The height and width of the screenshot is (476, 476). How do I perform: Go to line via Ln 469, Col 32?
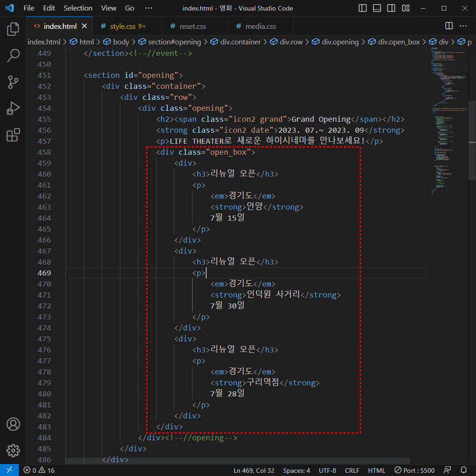(254, 470)
